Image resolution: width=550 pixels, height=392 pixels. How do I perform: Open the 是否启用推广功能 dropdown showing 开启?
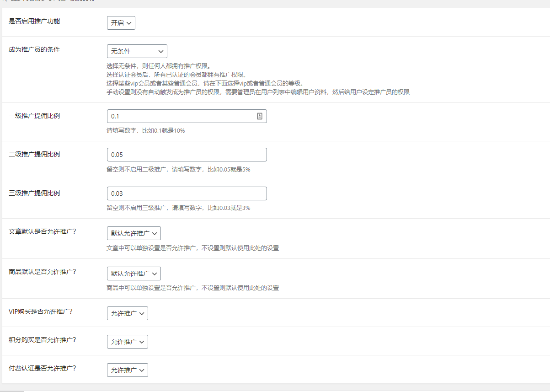click(121, 22)
